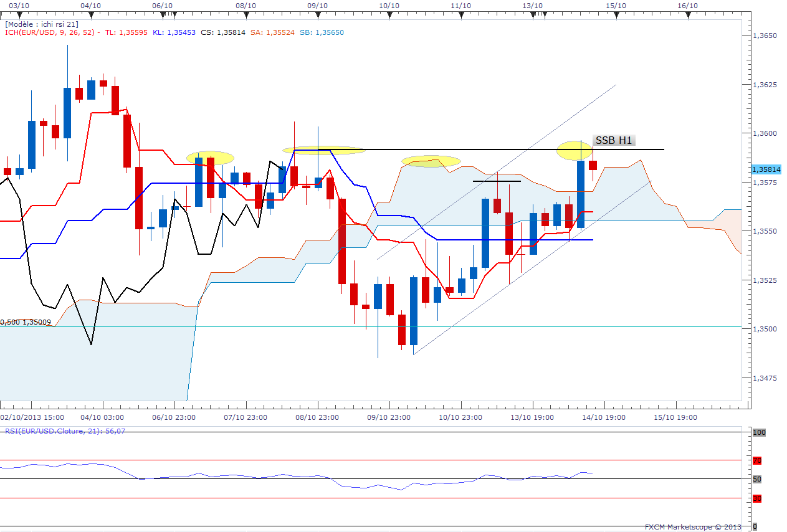This screenshot has width=787, height=532.
Task: Click the SB: 1,35650 value
Action: click(320, 32)
